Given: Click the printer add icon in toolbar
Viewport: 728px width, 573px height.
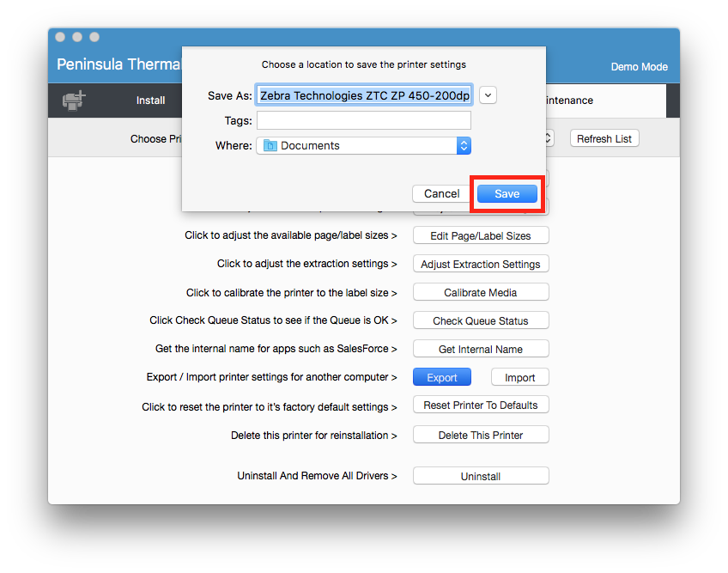Looking at the screenshot, I should pos(75,101).
